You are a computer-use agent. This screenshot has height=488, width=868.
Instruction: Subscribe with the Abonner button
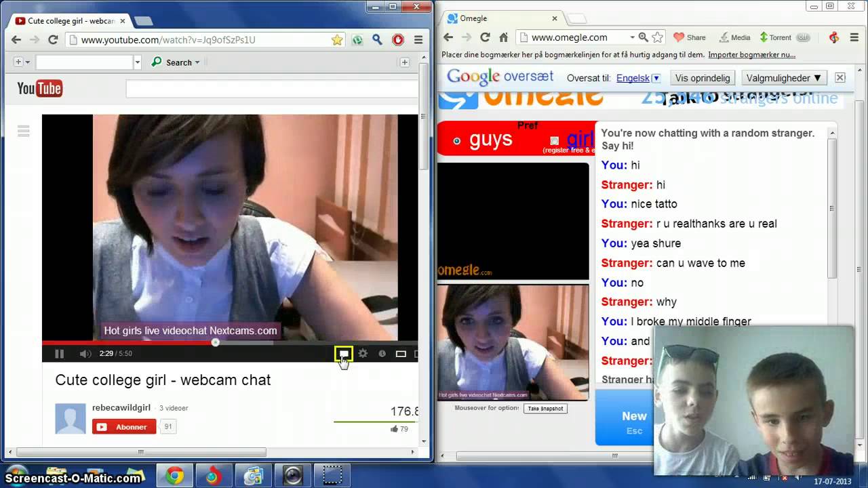coord(124,427)
